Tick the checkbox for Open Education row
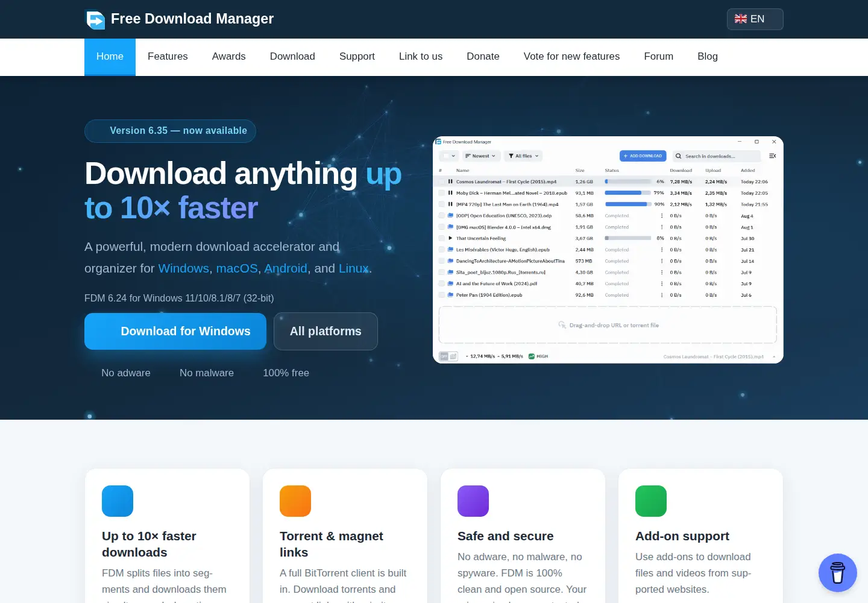 [441, 215]
